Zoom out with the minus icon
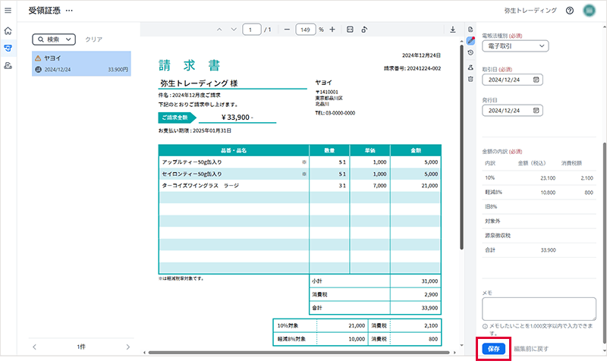The image size is (607, 364). pyautogui.click(x=287, y=30)
